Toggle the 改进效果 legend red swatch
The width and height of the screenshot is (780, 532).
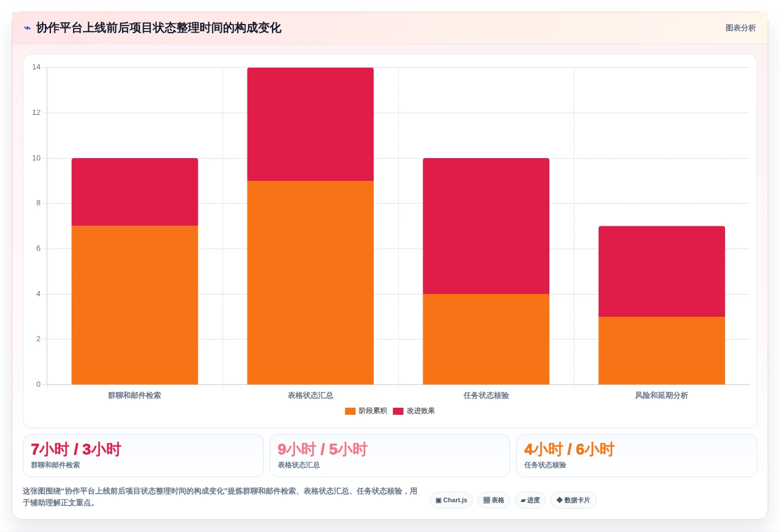point(398,411)
